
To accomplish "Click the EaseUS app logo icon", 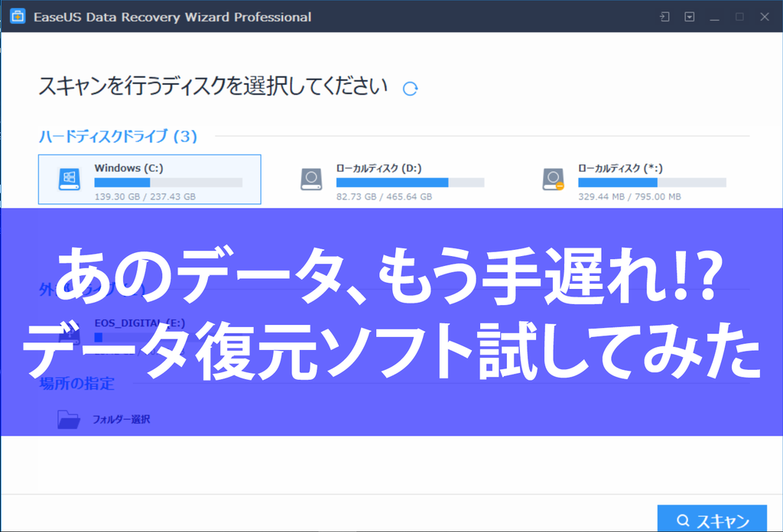I will (18, 17).
